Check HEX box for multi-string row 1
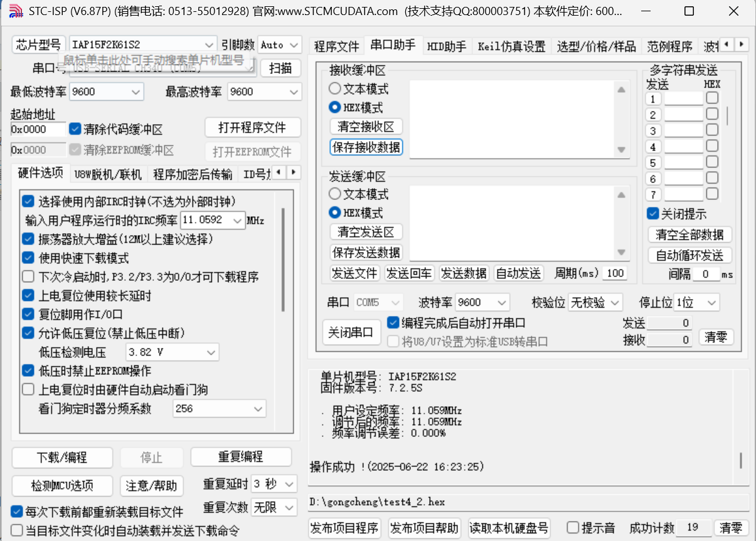This screenshot has width=756, height=541. [x=712, y=98]
